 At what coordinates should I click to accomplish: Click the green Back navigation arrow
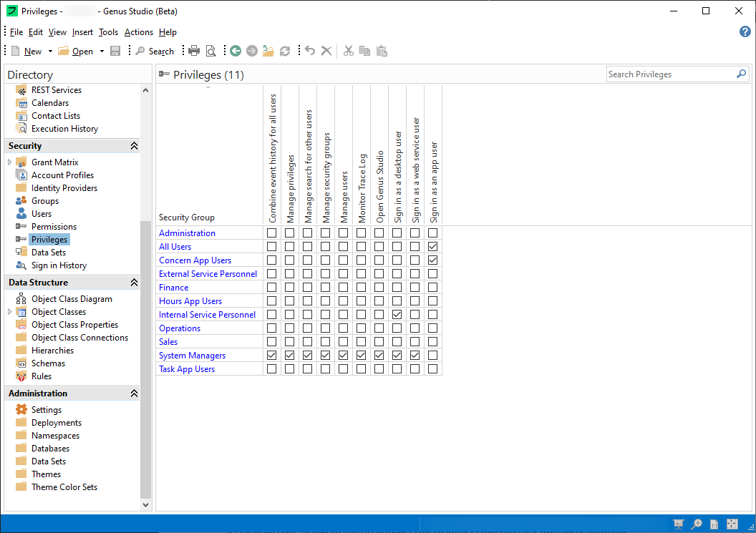click(x=236, y=51)
